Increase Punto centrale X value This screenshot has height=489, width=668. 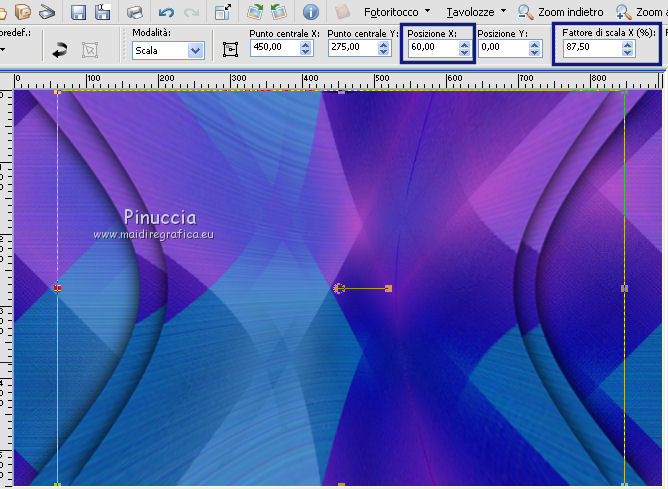[x=305, y=44]
